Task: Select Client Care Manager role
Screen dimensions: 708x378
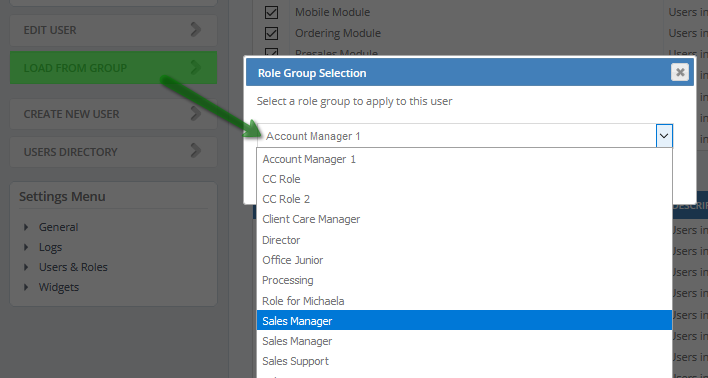Action: pos(464,219)
